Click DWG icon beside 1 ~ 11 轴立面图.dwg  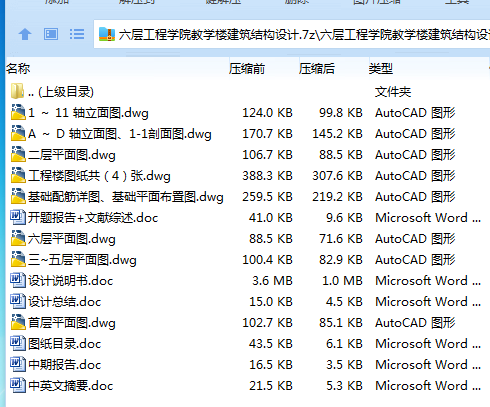tap(18, 112)
